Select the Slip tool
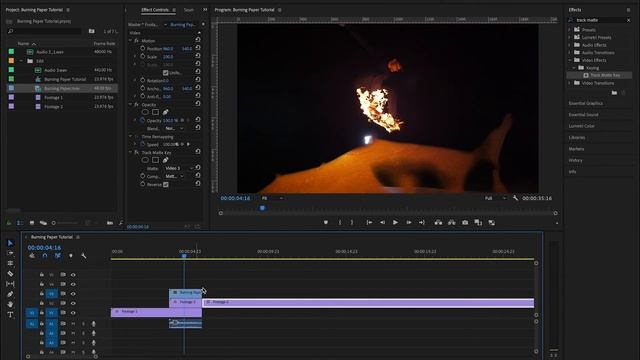 [x=10, y=284]
